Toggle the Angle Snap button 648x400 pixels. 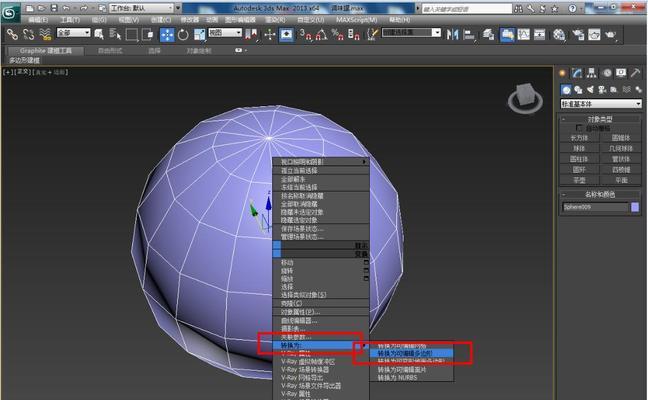[322, 34]
